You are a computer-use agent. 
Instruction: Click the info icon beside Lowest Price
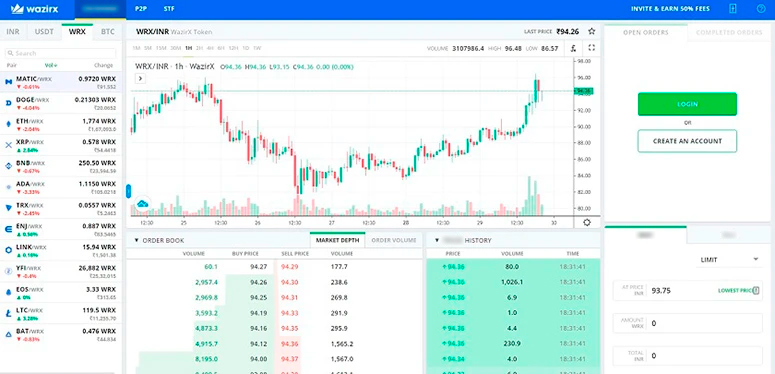point(756,291)
